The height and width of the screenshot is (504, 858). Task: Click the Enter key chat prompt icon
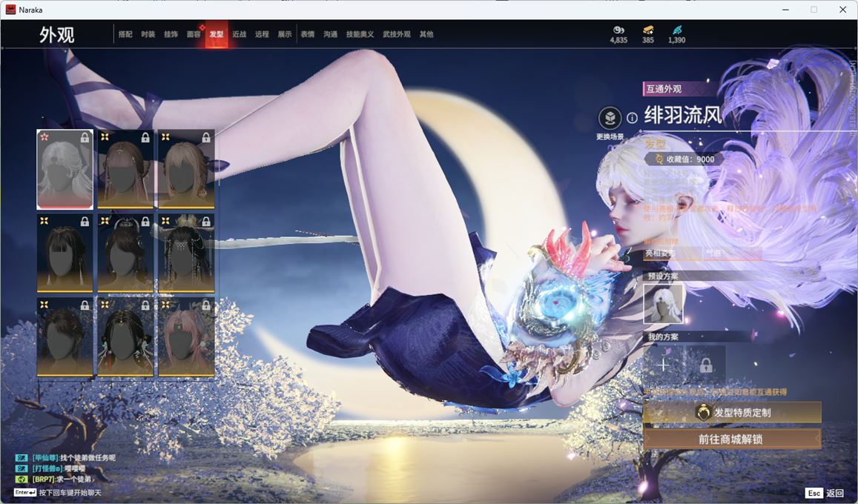click(x=25, y=493)
